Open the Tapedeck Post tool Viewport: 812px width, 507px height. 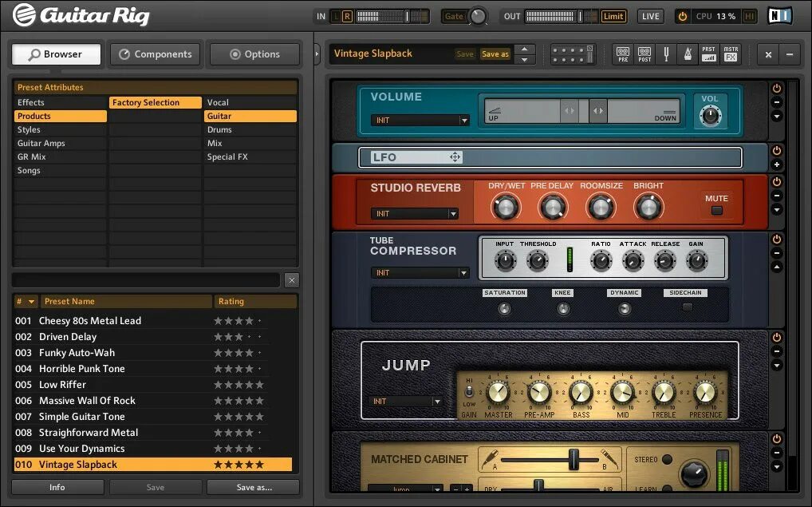click(644, 54)
